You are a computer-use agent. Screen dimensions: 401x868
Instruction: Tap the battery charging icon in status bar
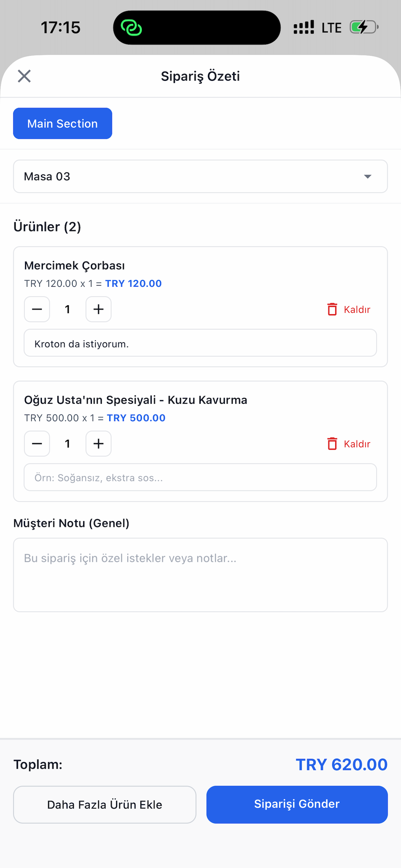[x=364, y=27]
